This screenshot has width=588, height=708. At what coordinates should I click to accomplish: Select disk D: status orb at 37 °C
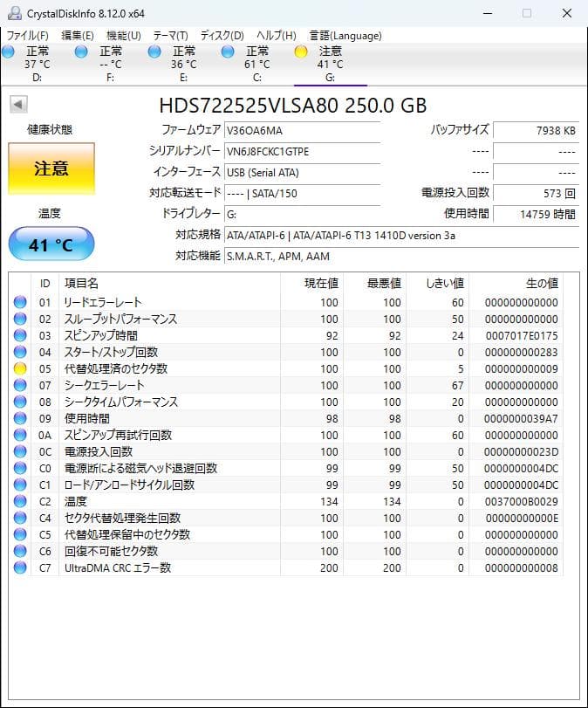[9, 52]
